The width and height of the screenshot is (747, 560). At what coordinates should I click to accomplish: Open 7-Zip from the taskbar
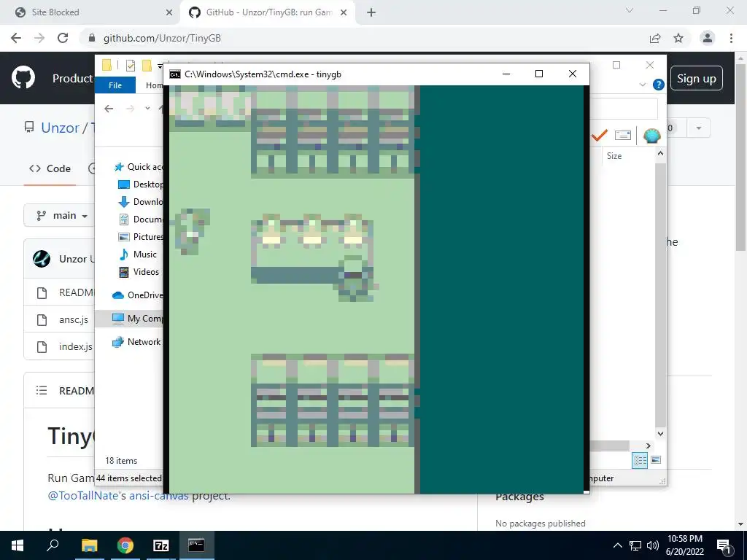[161, 545]
